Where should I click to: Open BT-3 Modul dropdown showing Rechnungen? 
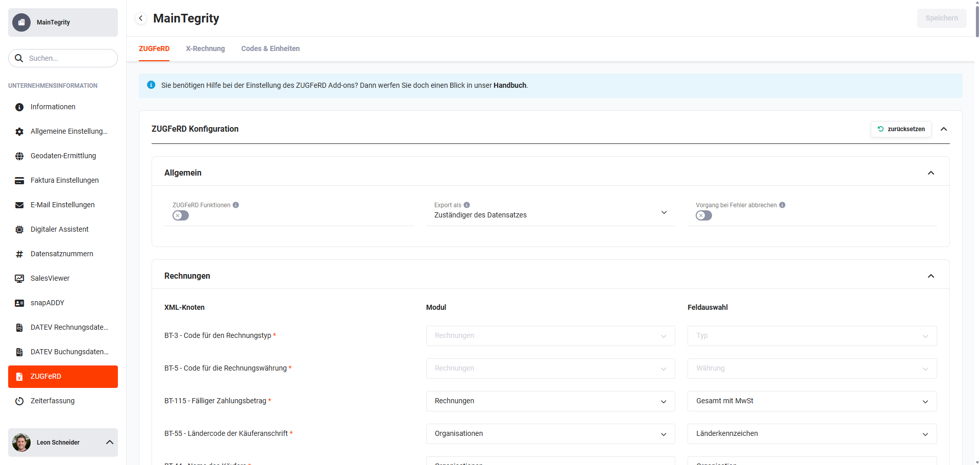pyautogui.click(x=550, y=336)
